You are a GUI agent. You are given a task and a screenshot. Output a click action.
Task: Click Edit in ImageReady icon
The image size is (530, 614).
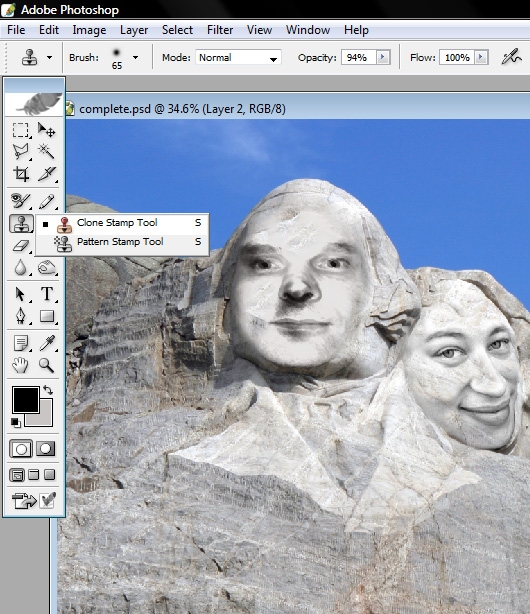(x=24, y=500)
